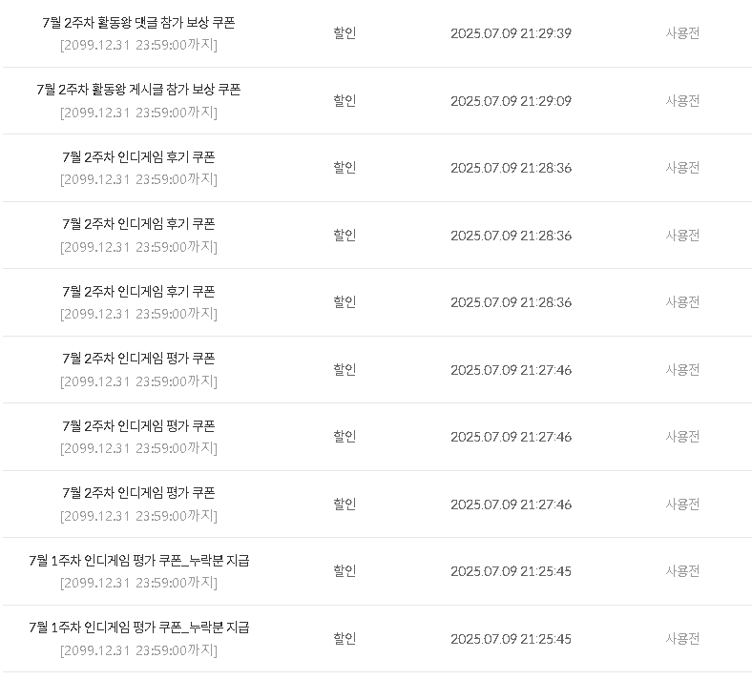Image resolution: width=752 pixels, height=700 pixels.
Task: Open the first 7월 2주차 인디게임 후기 쿠폰
Action: pos(138,157)
